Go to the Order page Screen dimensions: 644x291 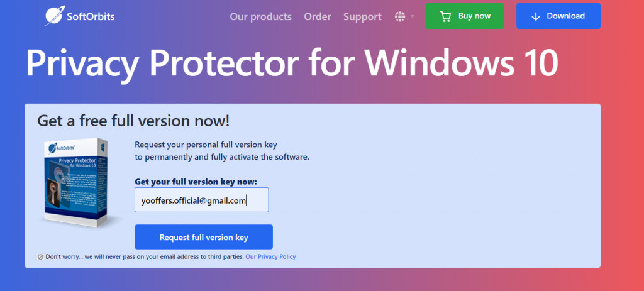pos(318,17)
